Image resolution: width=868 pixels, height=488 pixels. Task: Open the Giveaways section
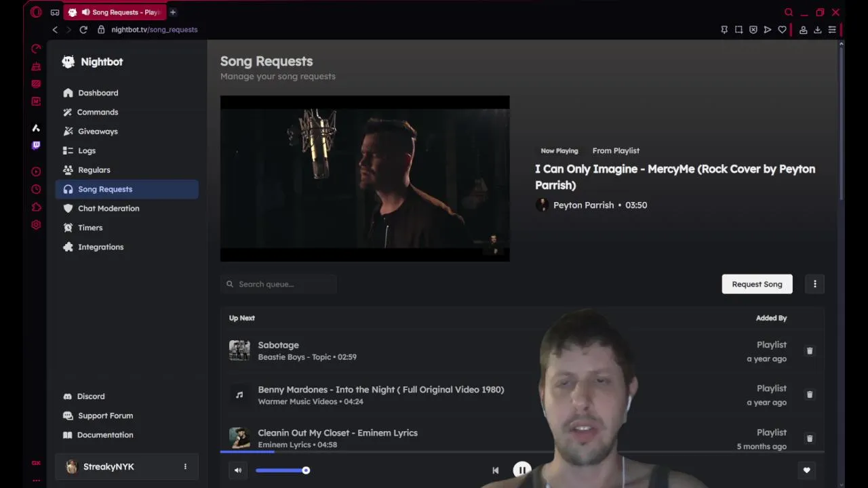point(127,131)
